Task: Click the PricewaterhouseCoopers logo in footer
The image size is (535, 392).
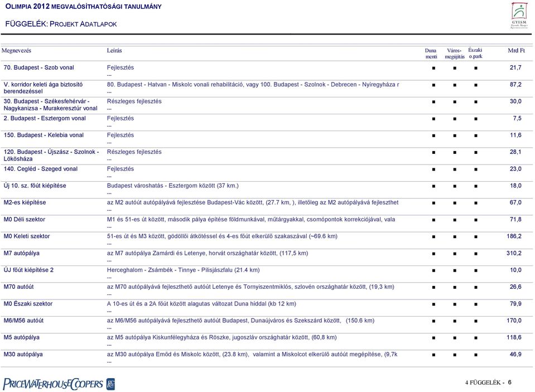Action: pyautogui.click(x=59, y=384)
